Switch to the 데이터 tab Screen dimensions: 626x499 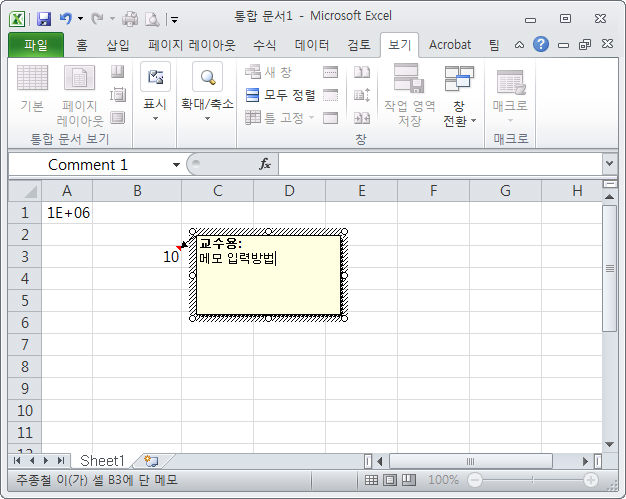(312, 45)
